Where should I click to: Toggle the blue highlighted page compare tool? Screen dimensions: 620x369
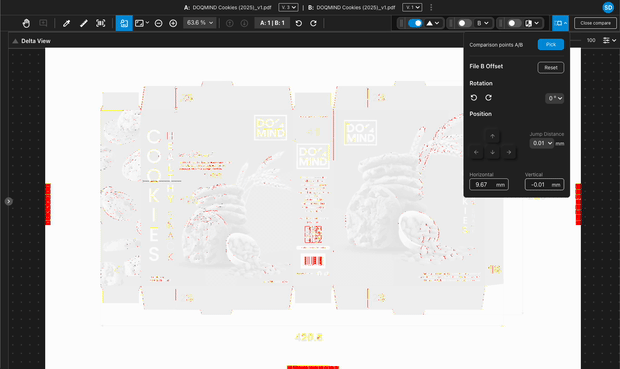click(x=124, y=23)
